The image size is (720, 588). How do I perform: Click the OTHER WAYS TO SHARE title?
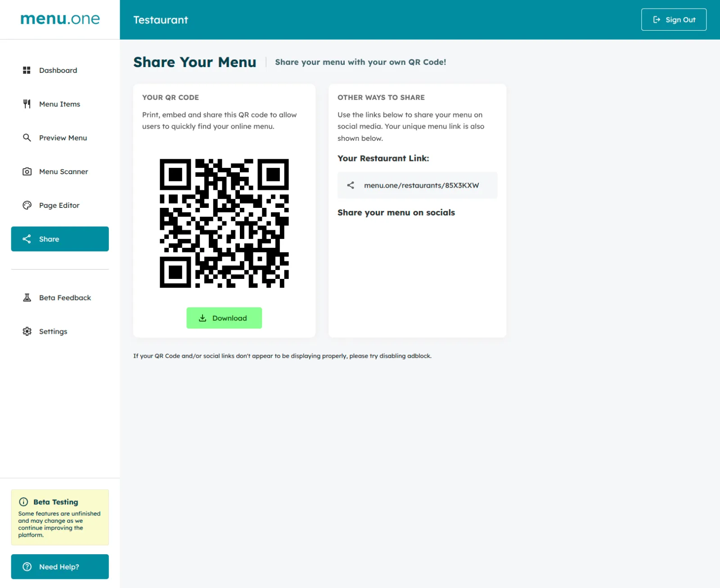pos(381,97)
